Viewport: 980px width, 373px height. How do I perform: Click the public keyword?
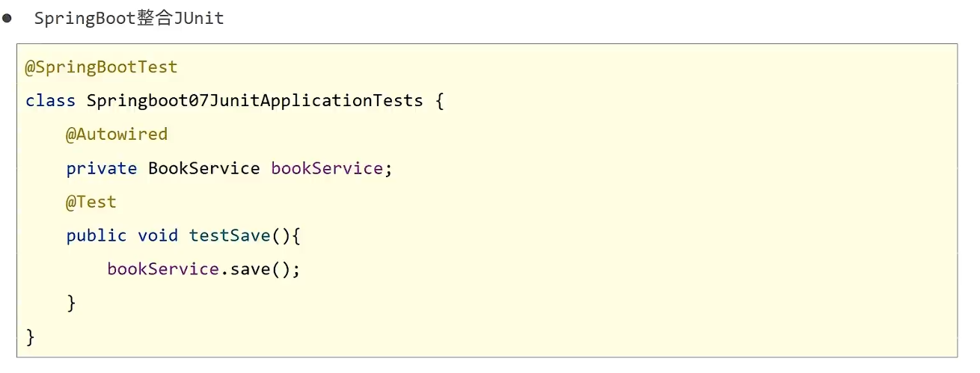(x=97, y=235)
